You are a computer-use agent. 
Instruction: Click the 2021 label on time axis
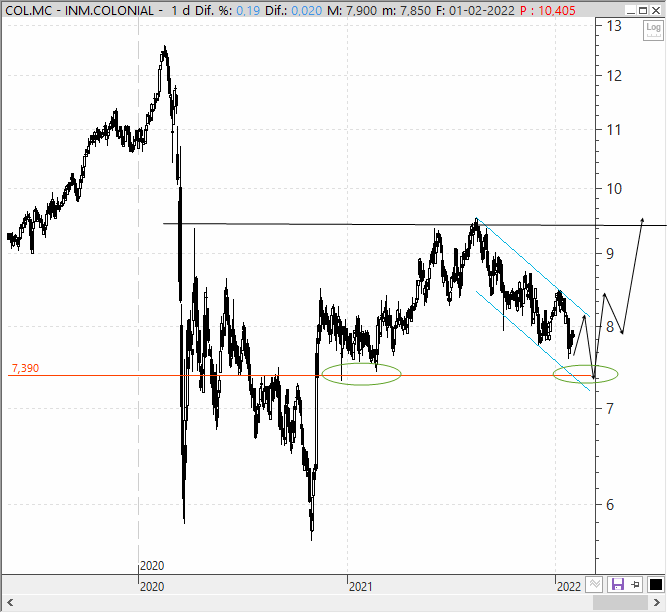click(360, 587)
